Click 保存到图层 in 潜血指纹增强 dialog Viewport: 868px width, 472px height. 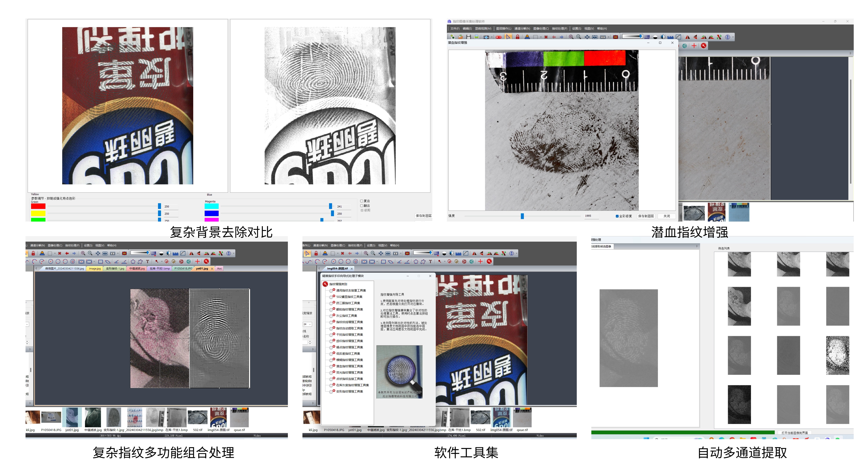click(646, 216)
